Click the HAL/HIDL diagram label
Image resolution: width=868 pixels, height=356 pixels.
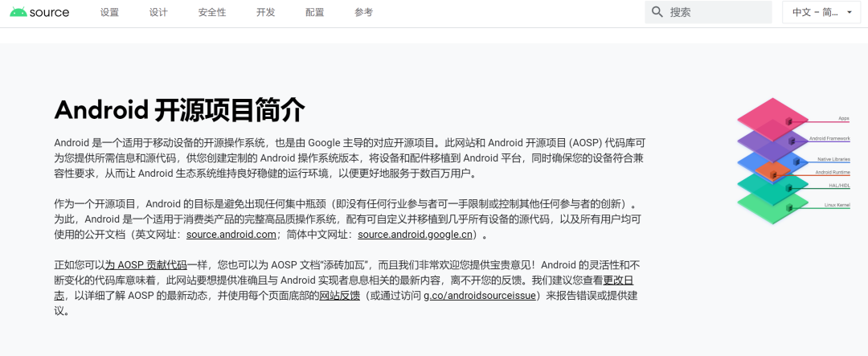click(839, 186)
